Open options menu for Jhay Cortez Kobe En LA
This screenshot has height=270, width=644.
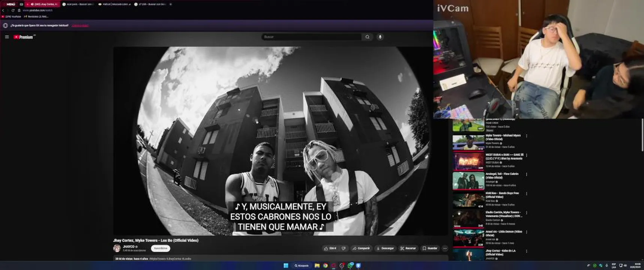point(527,251)
